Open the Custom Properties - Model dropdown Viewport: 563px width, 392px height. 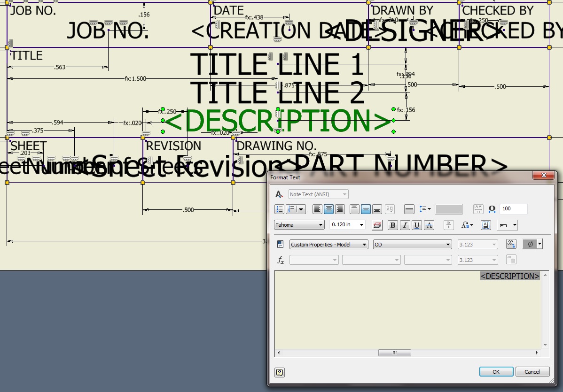328,244
